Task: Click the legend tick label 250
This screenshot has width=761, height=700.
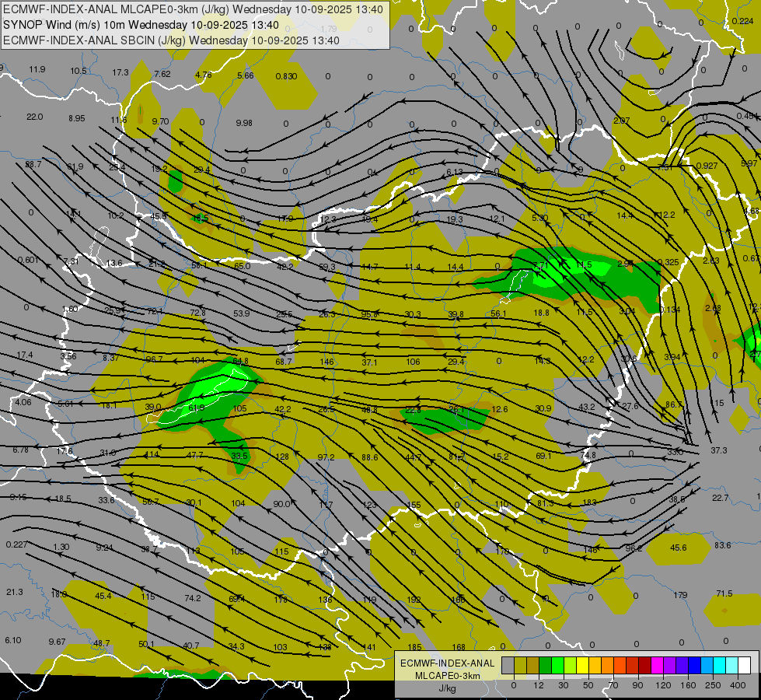Action: click(x=713, y=685)
